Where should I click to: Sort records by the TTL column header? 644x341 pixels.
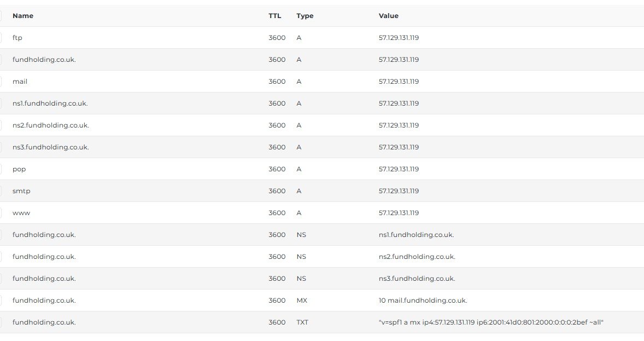(x=275, y=16)
